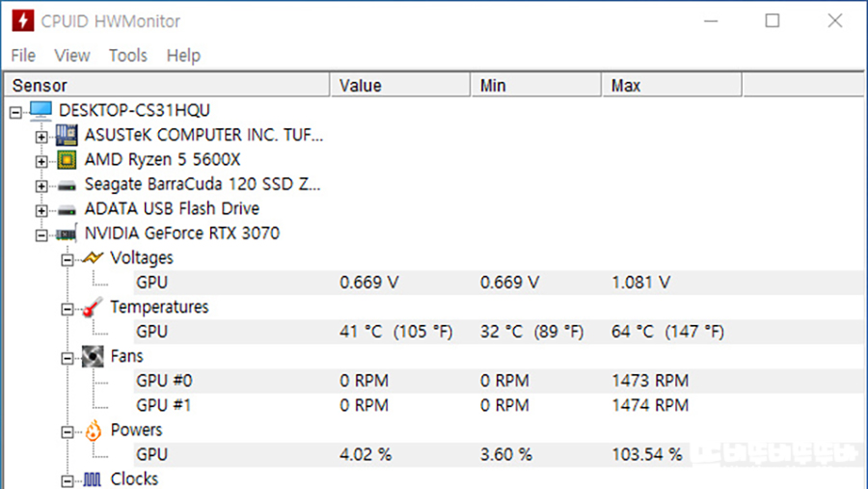Viewport: 868px width, 489px height.
Task: Collapse the DESKTOP-CS31HQU root node
Action: 15,113
